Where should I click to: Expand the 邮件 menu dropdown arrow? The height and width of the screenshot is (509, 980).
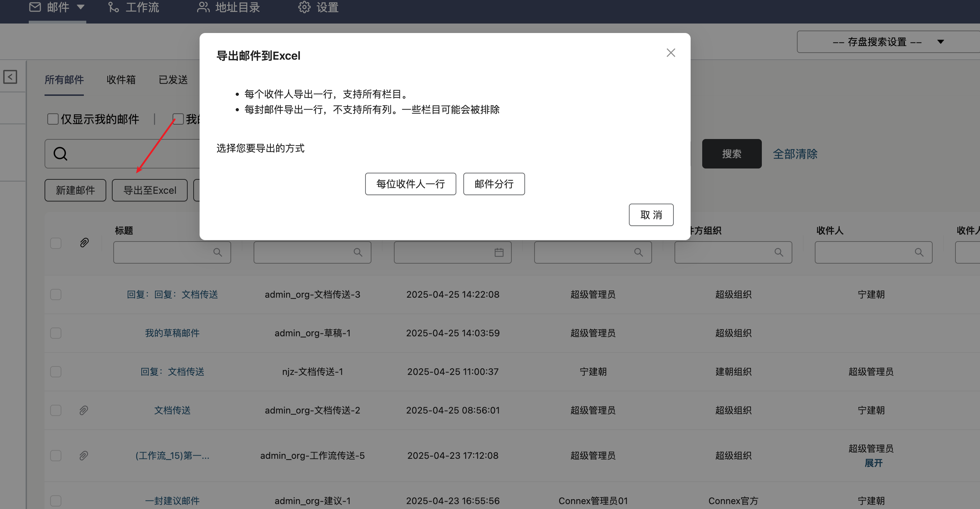pos(80,7)
